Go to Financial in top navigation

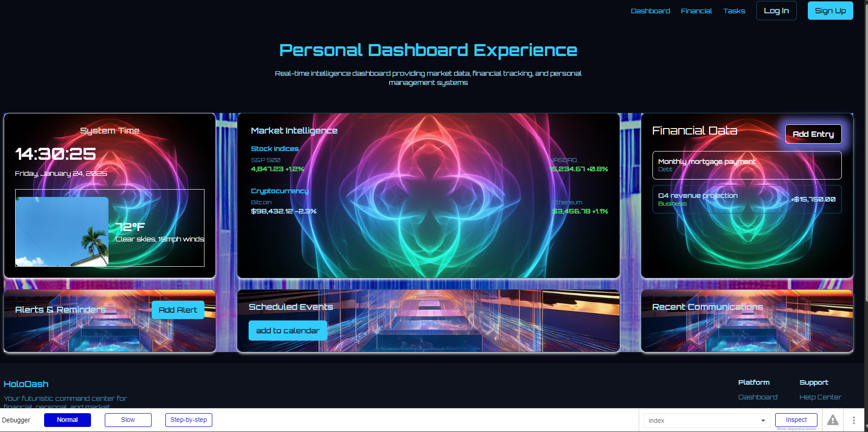click(x=696, y=11)
